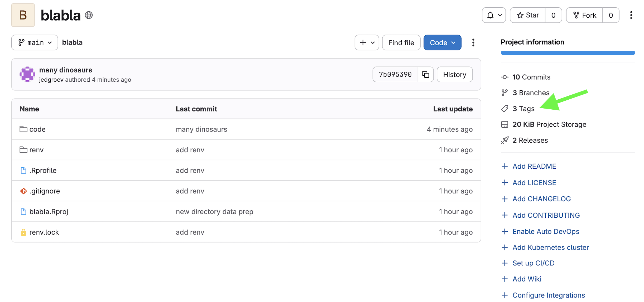
Task: Click the History button
Action: (454, 75)
